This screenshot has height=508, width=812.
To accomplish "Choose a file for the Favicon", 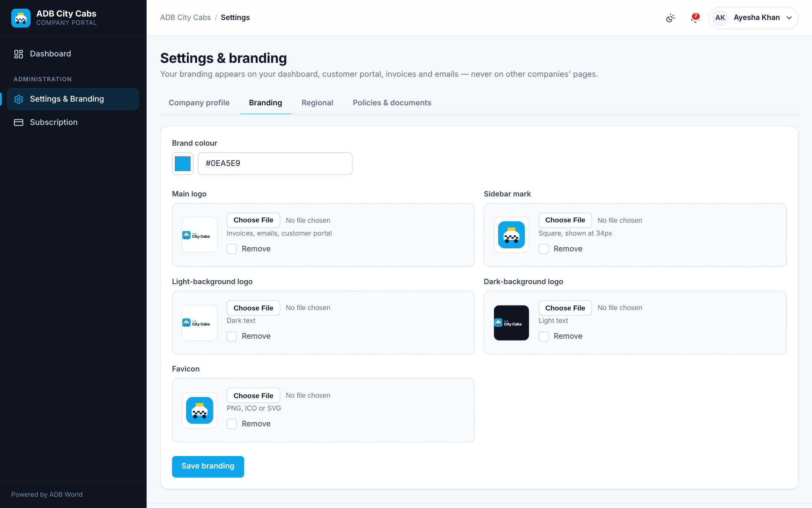I will [253, 395].
